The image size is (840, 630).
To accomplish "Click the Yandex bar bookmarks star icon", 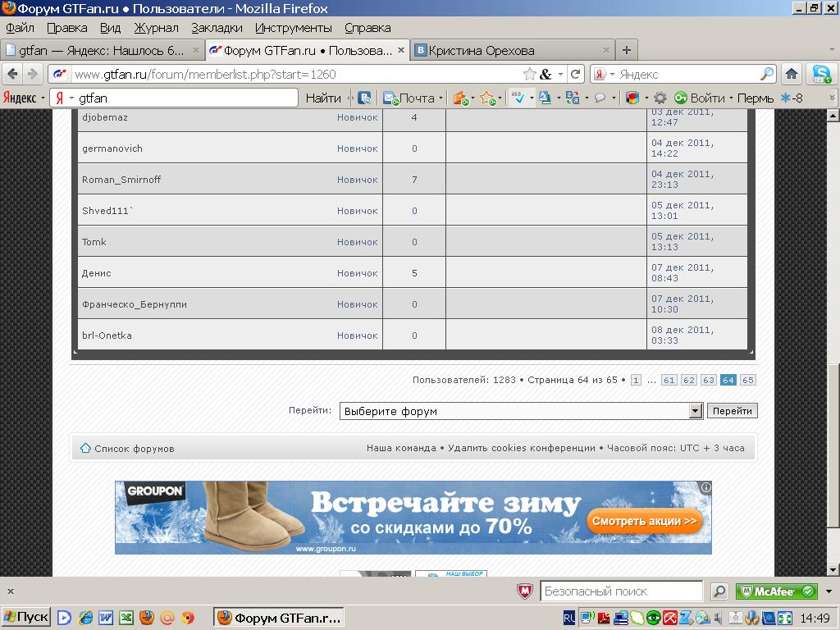I will click(487, 98).
